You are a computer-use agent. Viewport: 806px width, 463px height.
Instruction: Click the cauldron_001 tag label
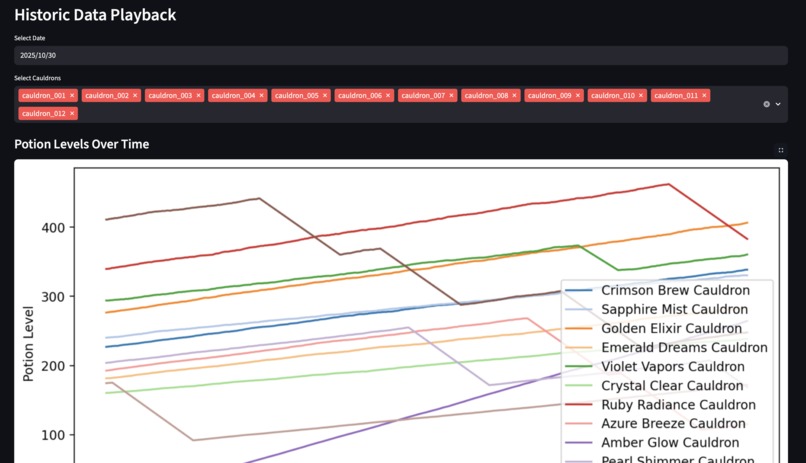44,96
